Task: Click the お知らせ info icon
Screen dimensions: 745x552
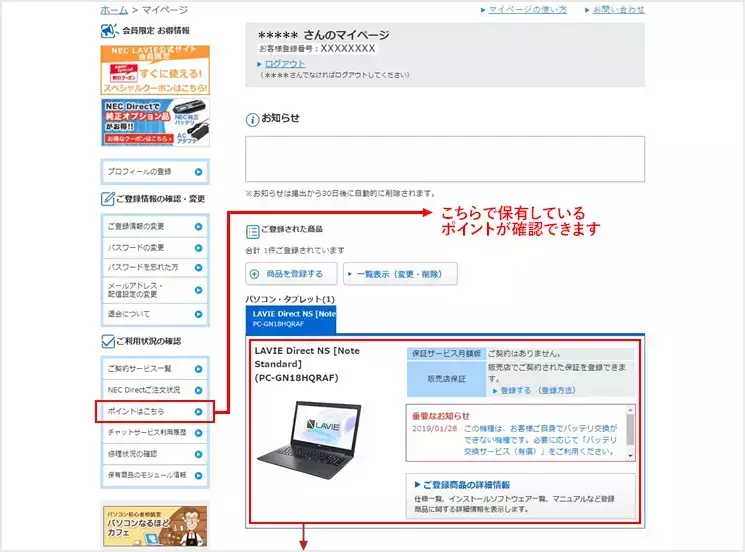Action: pyautogui.click(x=252, y=120)
